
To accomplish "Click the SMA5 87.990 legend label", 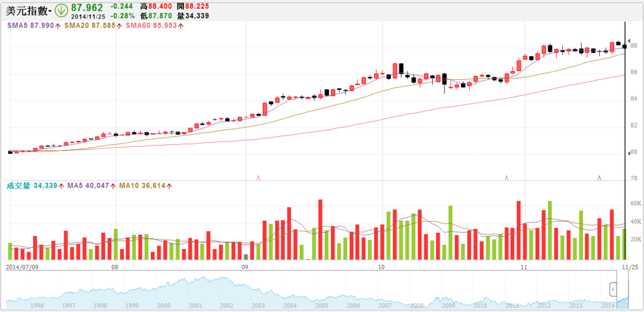I will (x=31, y=25).
